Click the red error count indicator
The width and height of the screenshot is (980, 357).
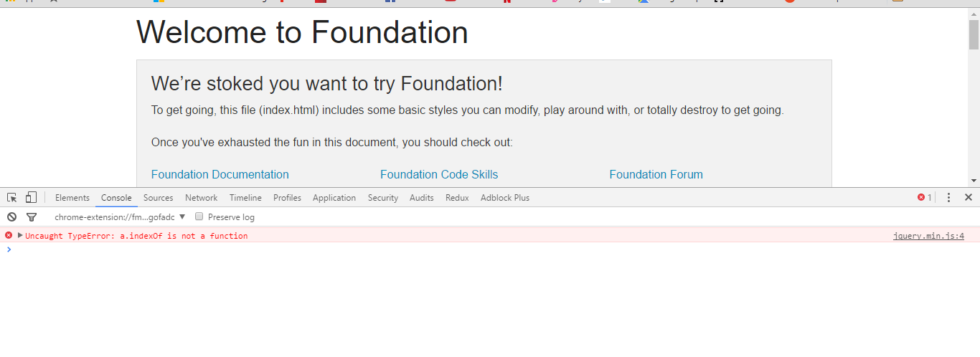point(925,198)
